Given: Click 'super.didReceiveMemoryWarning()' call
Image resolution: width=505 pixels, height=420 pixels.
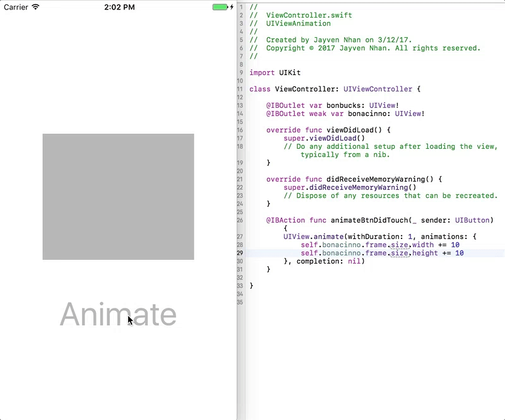Looking at the screenshot, I should 350,188.
